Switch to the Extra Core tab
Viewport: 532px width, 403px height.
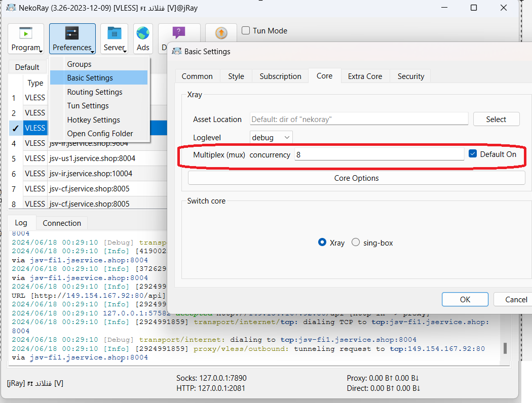365,76
